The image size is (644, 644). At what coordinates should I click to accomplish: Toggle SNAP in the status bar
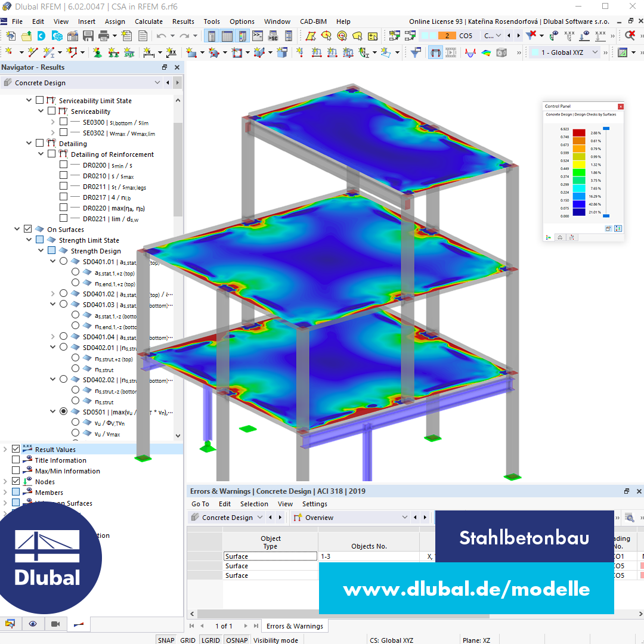[x=166, y=640]
